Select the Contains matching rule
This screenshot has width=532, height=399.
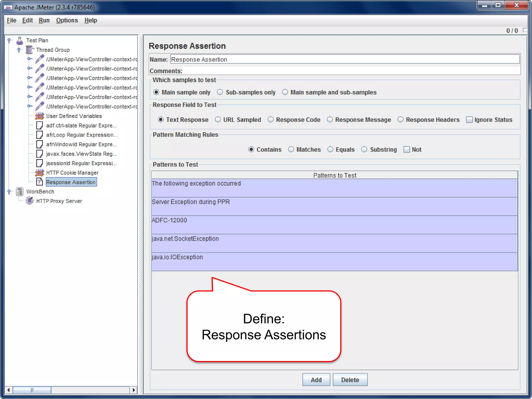[x=251, y=149]
